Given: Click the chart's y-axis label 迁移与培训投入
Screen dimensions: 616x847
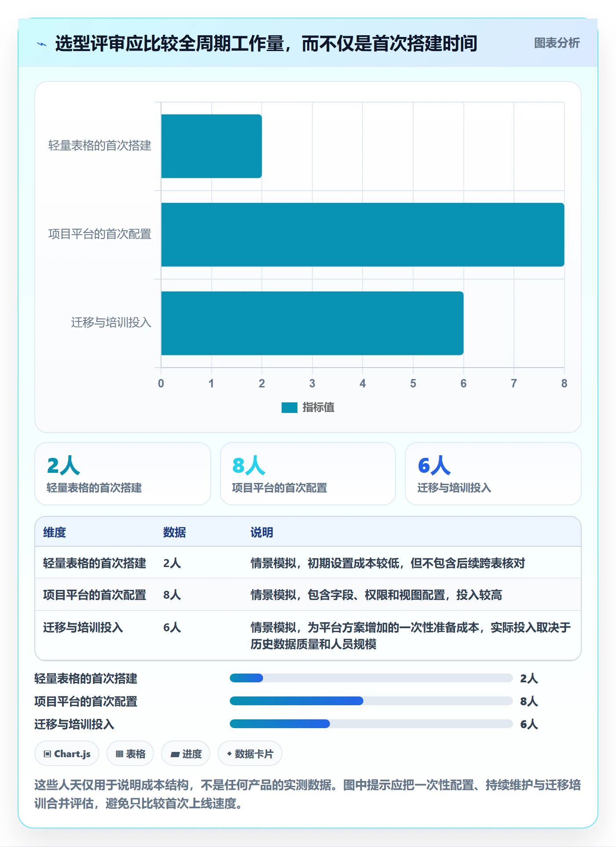Looking at the screenshot, I should pyautogui.click(x=111, y=323).
